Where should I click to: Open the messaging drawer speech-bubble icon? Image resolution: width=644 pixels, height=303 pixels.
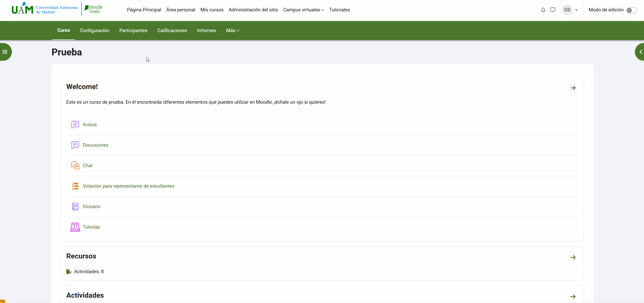pos(553,10)
